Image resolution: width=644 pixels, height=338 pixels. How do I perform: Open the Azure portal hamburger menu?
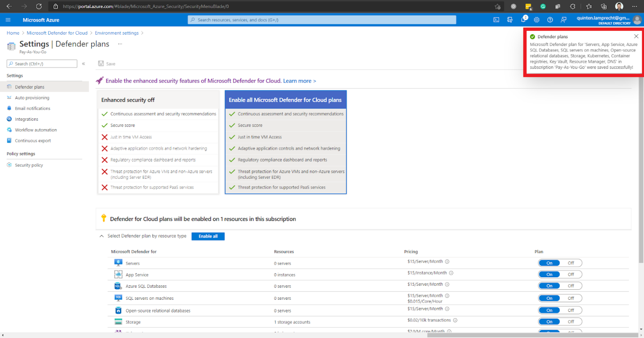[x=8, y=20]
